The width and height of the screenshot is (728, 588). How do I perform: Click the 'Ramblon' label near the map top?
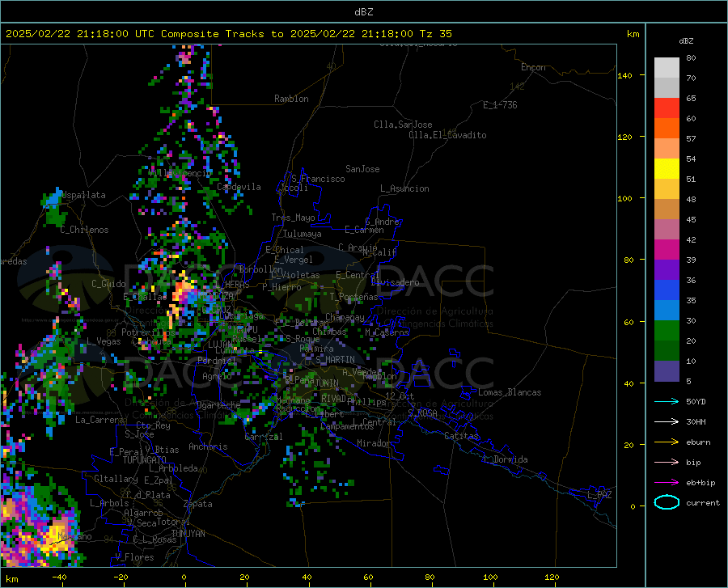point(291,99)
